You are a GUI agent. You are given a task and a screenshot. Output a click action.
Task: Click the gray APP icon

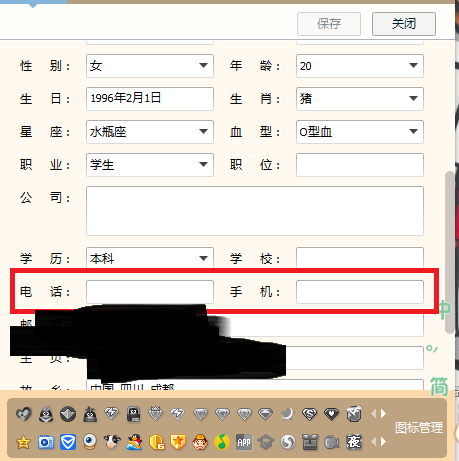coord(244,442)
